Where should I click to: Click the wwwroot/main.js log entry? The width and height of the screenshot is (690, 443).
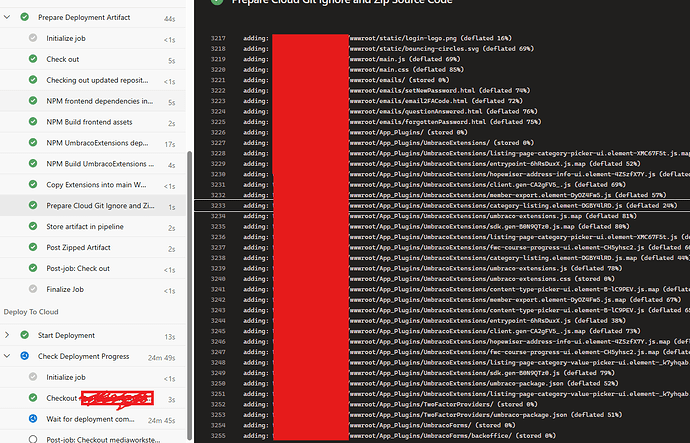(x=404, y=59)
